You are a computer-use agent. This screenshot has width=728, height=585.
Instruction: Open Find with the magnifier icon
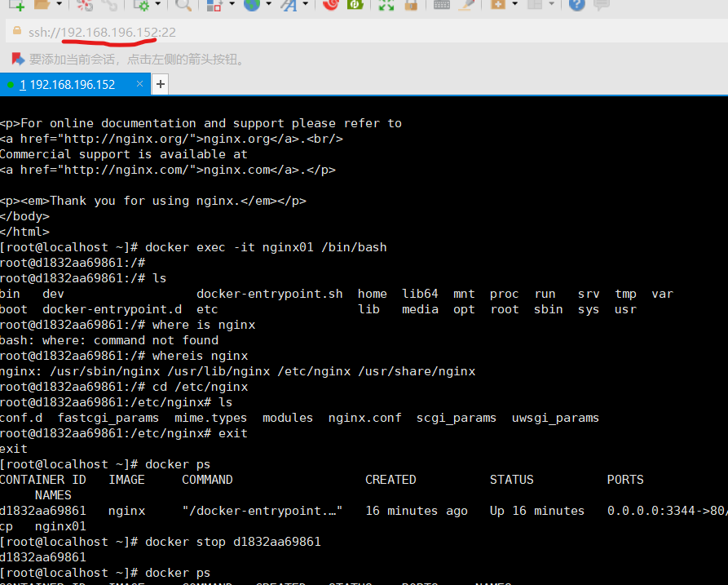[183, 5]
